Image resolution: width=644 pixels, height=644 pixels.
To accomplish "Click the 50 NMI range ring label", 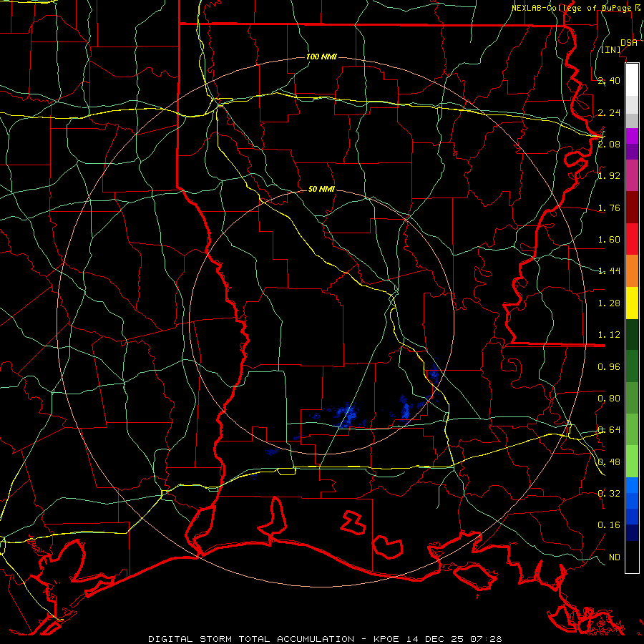I will tap(321, 189).
